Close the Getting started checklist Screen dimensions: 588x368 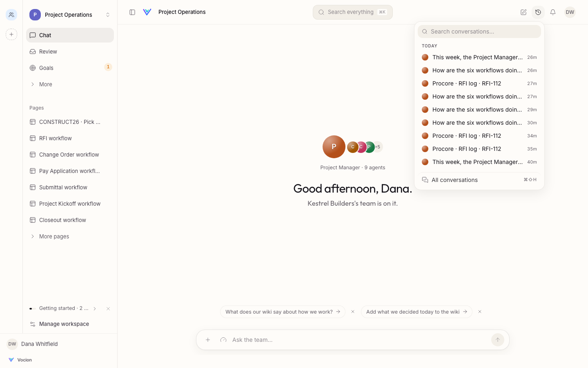(108, 309)
